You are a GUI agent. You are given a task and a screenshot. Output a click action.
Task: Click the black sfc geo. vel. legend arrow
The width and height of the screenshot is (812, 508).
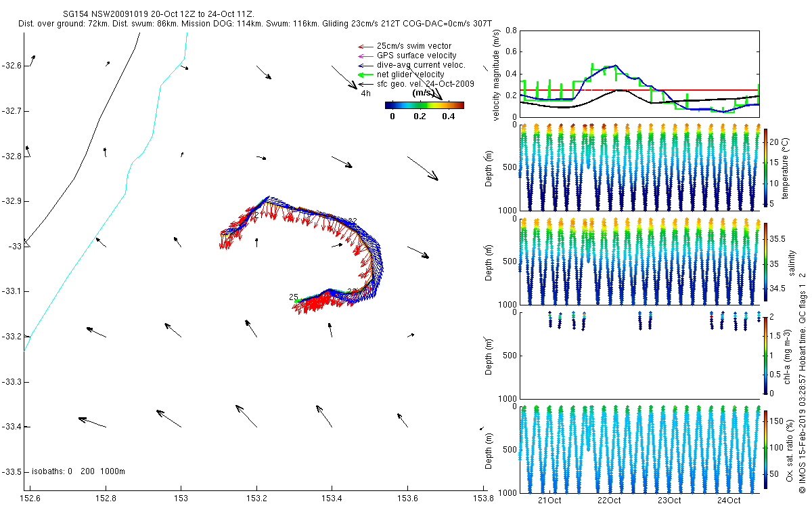366,84
